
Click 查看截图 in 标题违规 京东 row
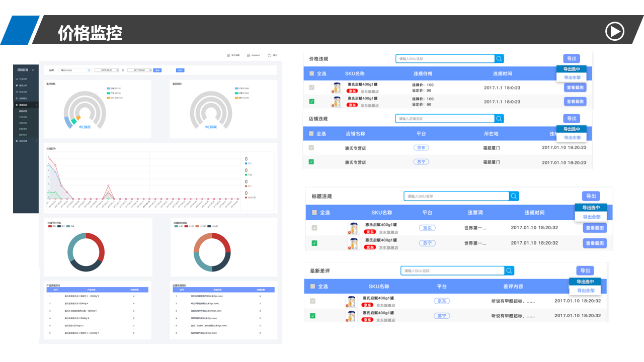pos(595,228)
